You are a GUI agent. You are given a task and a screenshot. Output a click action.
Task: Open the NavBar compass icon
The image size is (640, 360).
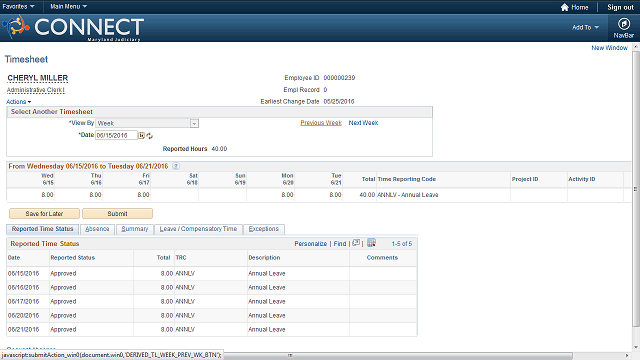[x=623, y=24]
